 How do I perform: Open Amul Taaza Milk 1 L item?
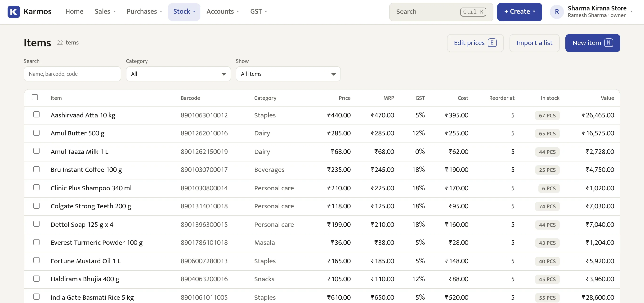coord(79,152)
